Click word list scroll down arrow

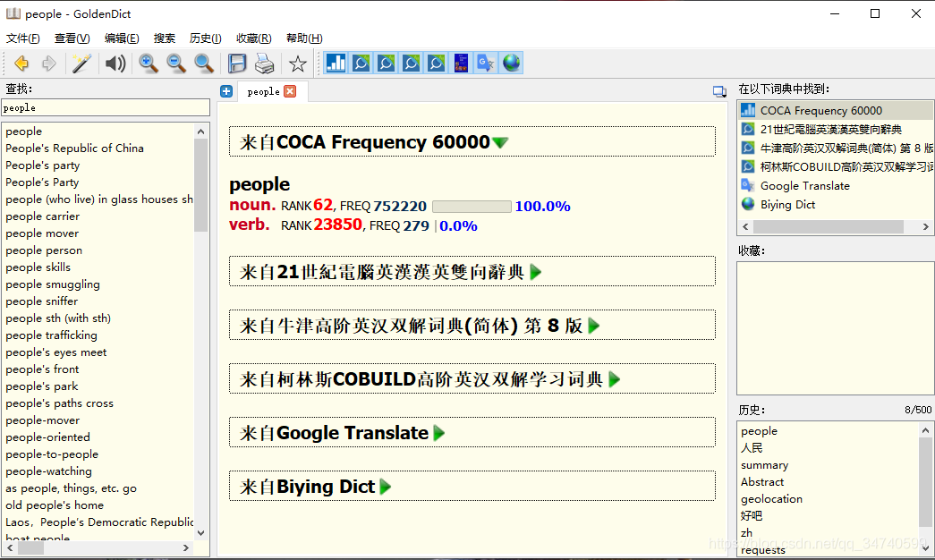(x=201, y=533)
